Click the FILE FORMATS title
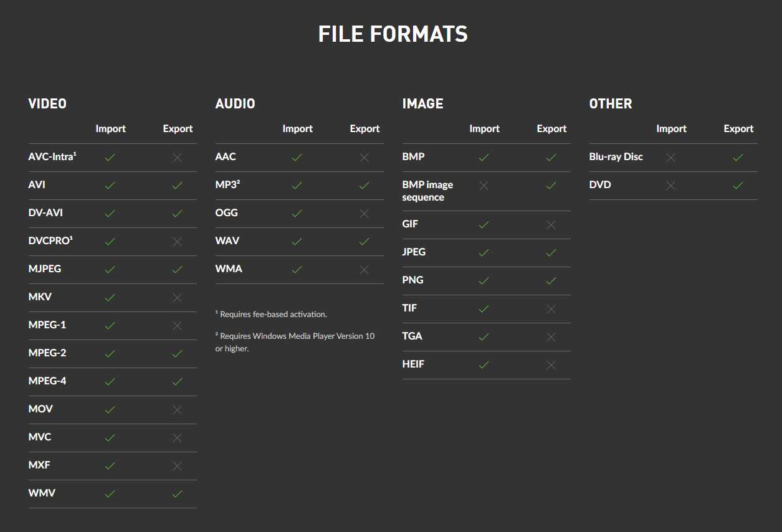 click(393, 34)
